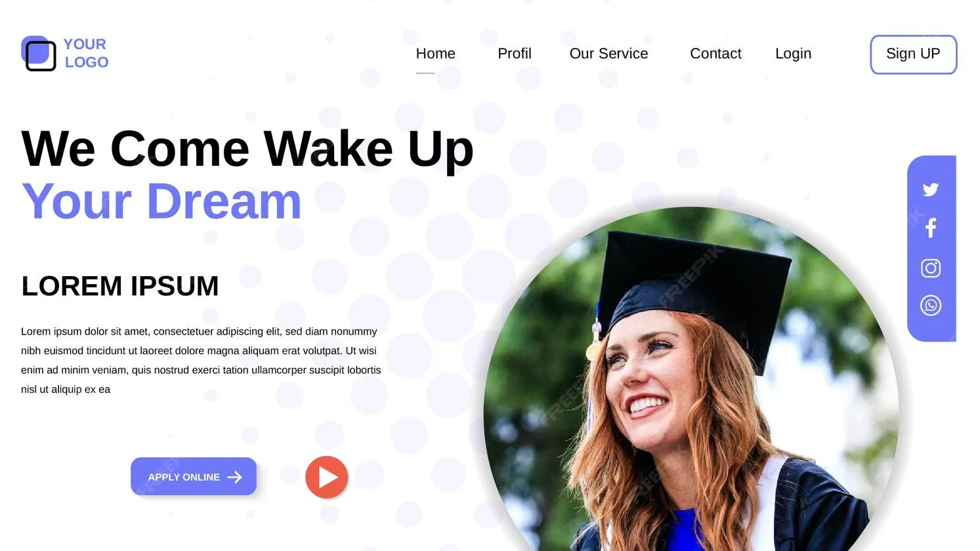980x551 pixels.
Task: Click the square logo icon
Action: (x=39, y=53)
